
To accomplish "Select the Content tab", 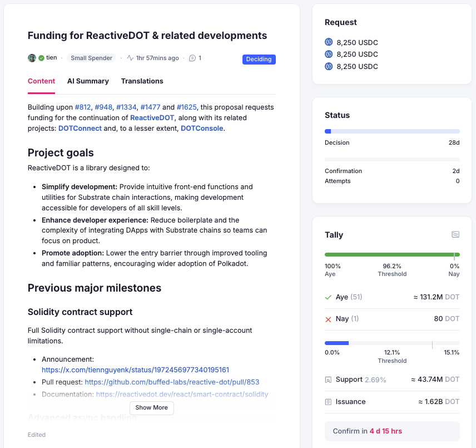I will [41, 81].
